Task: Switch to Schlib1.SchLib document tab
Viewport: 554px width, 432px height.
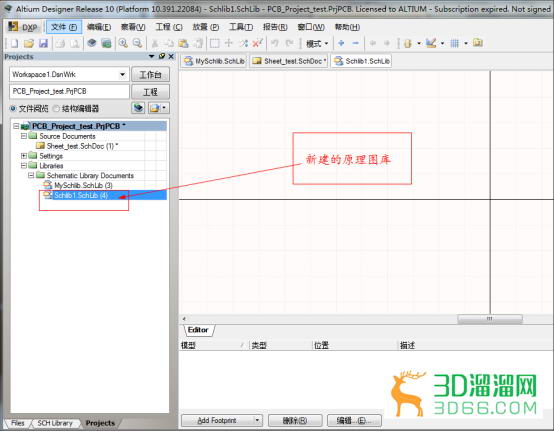Action: coord(362,61)
